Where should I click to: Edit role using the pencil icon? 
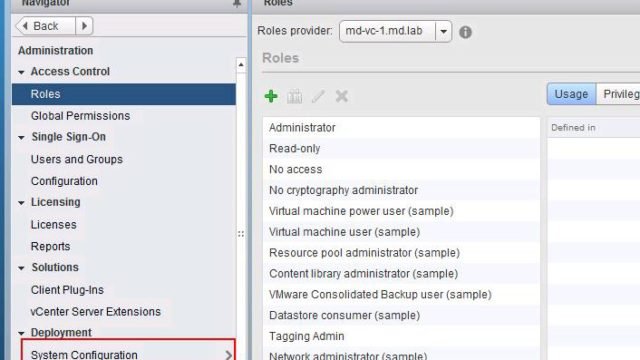point(318,96)
